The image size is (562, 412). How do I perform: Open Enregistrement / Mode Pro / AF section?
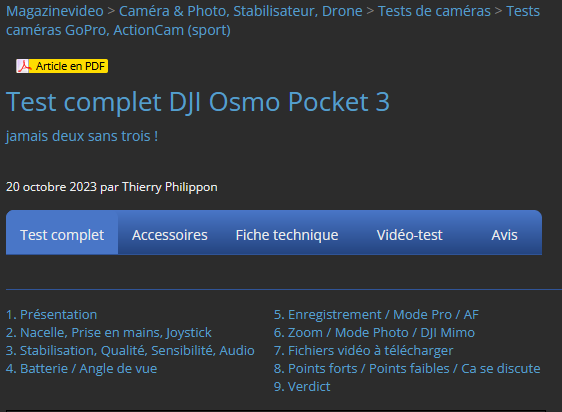click(376, 314)
